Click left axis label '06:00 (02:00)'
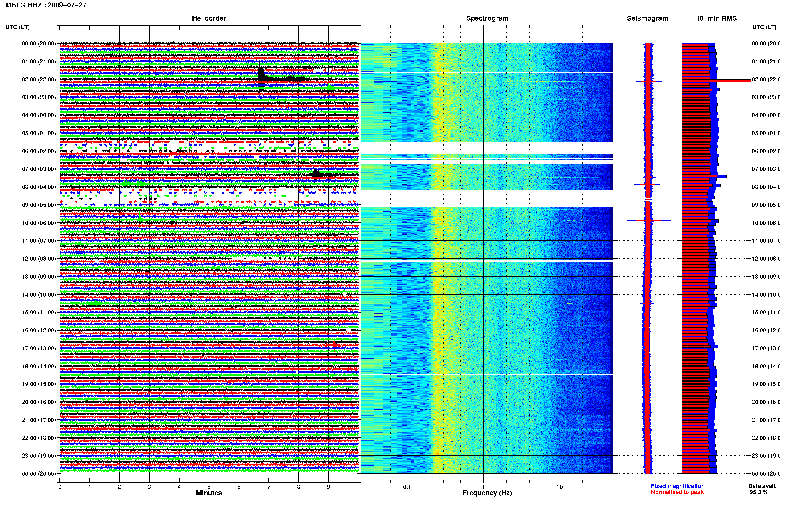The image size is (812, 508). pos(39,151)
